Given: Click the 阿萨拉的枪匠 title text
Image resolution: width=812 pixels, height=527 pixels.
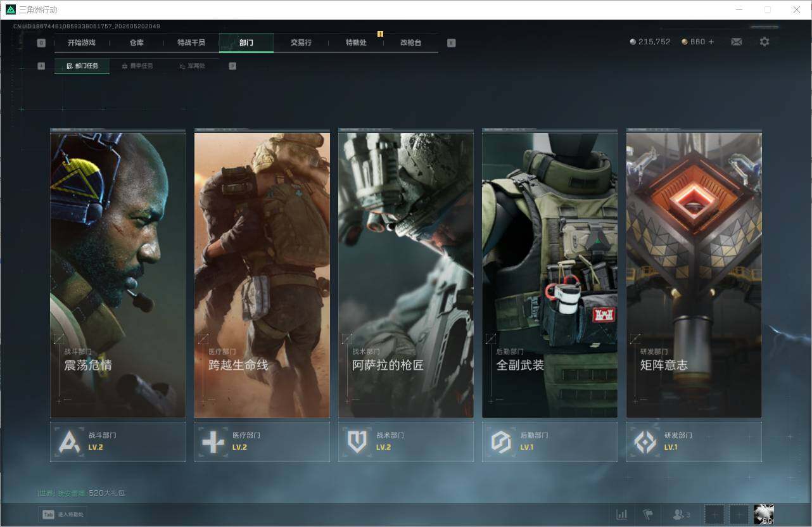Looking at the screenshot, I should pos(388,365).
